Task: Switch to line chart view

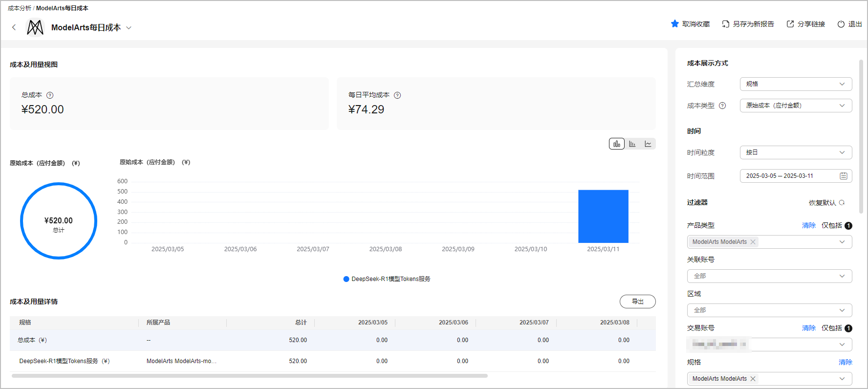Action: [x=648, y=144]
